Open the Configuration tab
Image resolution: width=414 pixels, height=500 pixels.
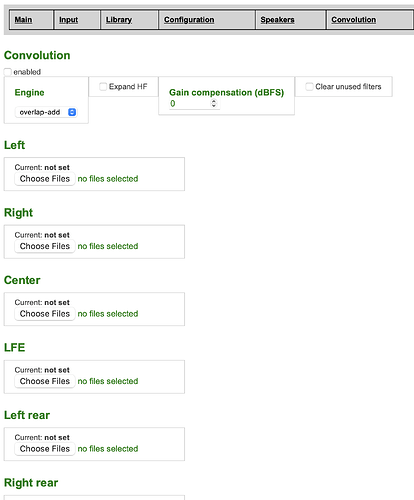tap(189, 20)
